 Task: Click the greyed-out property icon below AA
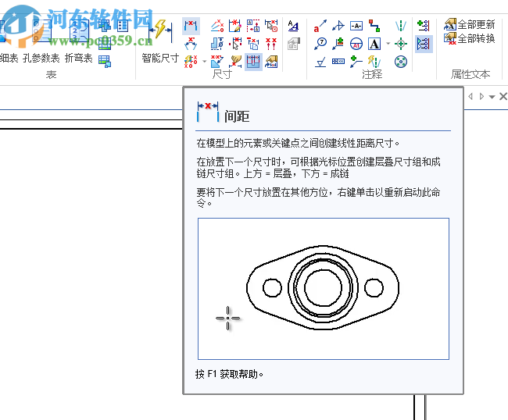pyautogui.click(x=293, y=44)
